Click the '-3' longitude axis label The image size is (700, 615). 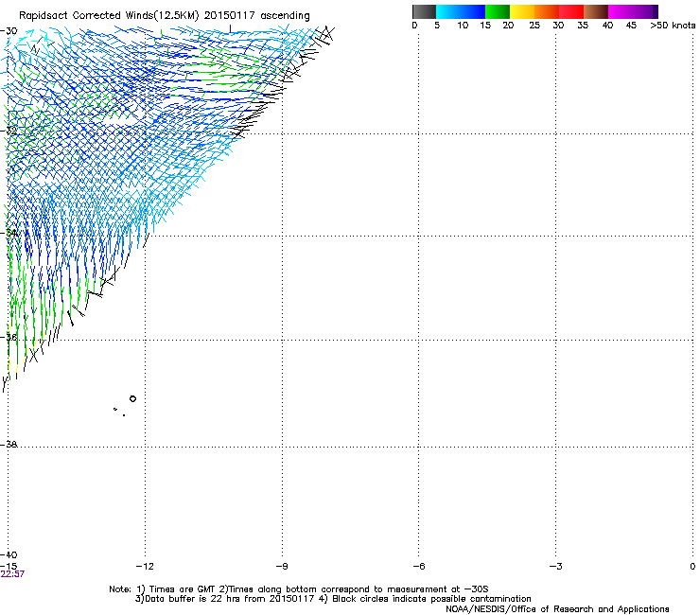555,567
